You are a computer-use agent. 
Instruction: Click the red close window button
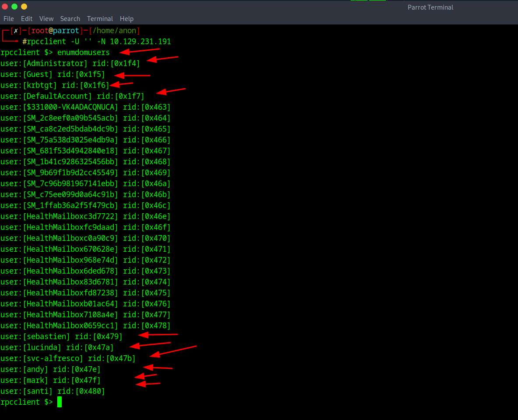5,7
